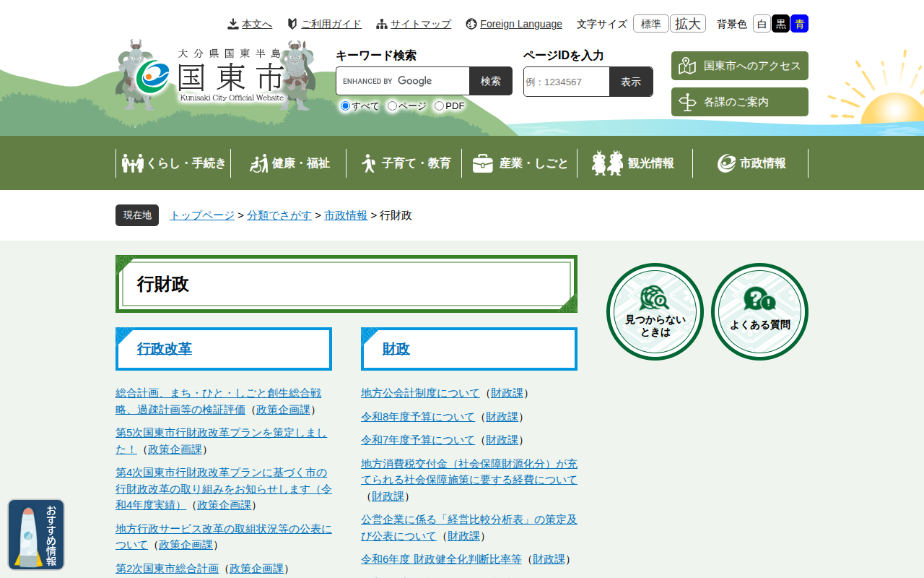924x578 pixels.
Task: Open the 行政改革 section heading link
Action: pos(165,349)
